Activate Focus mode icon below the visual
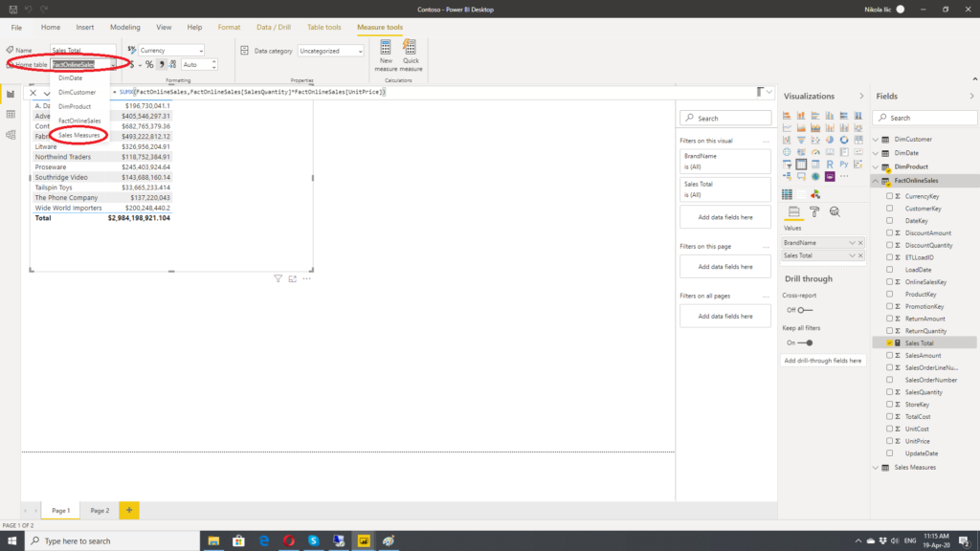 (x=293, y=278)
